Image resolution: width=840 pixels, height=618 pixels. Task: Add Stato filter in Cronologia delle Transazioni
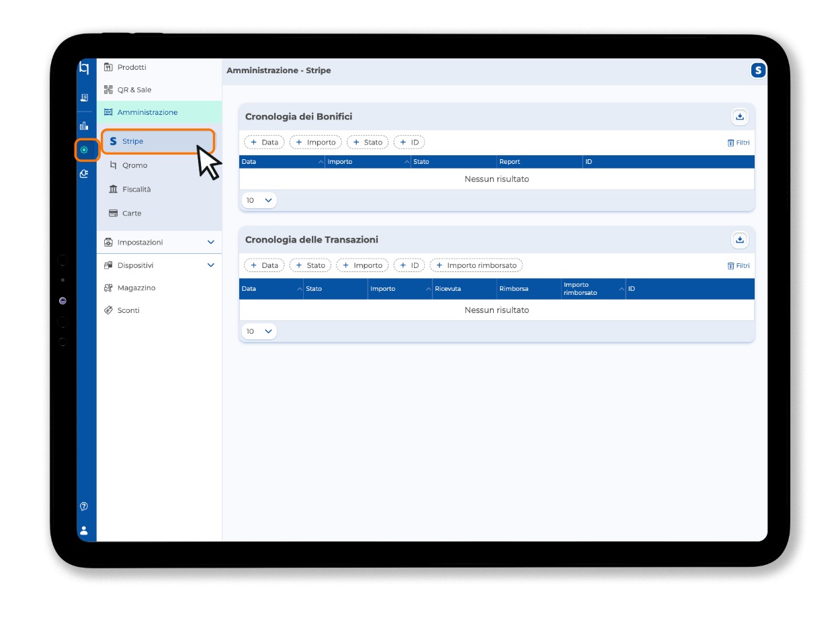(x=310, y=265)
